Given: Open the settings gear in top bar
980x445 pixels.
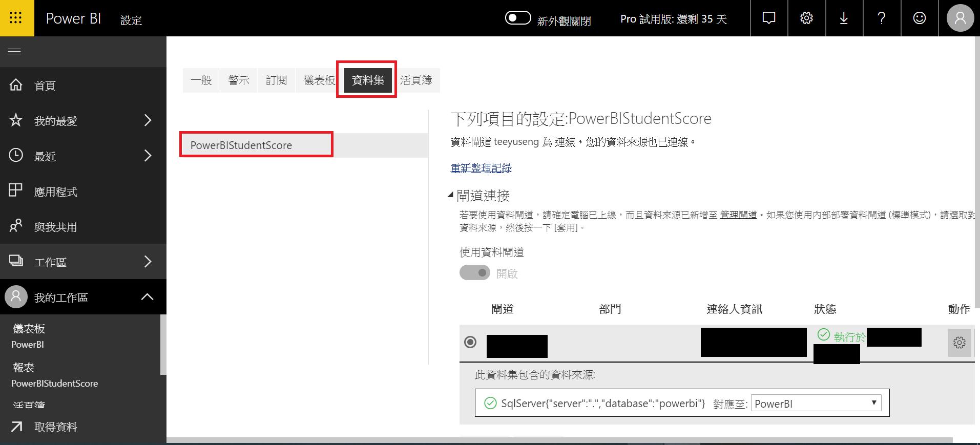Looking at the screenshot, I should pyautogui.click(x=807, y=18).
